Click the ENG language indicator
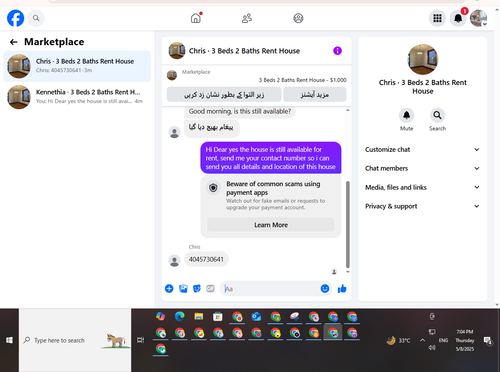500x372 pixels. coord(443,340)
